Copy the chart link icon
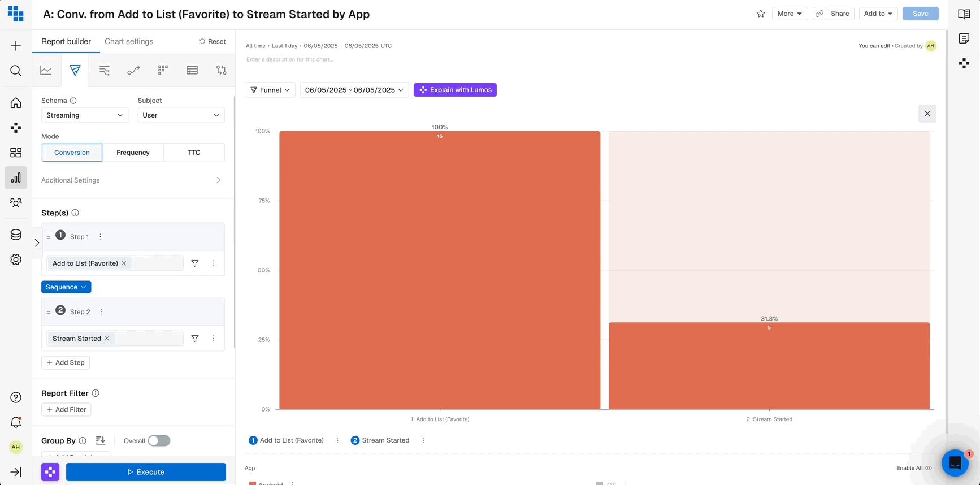The image size is (980, 485). [x=819, y=14]
